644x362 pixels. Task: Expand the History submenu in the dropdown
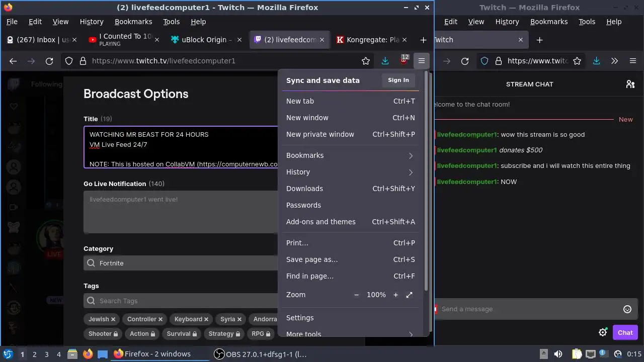(351, 172)
